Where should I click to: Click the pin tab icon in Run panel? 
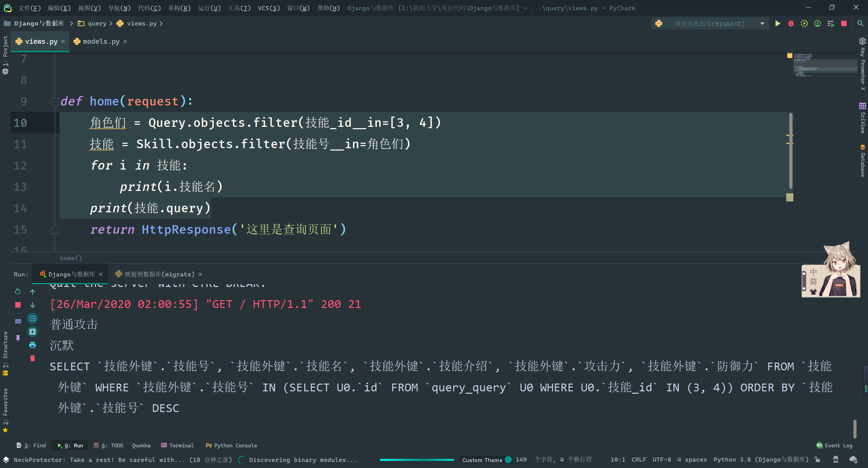(18, 338)
